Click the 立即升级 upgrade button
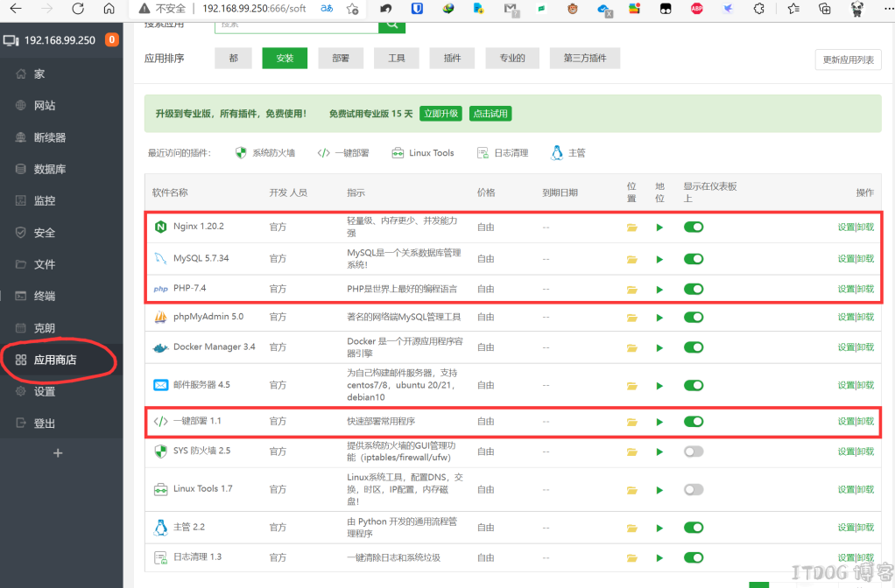Viewport: 895px width, 588px height. point(440,114)
